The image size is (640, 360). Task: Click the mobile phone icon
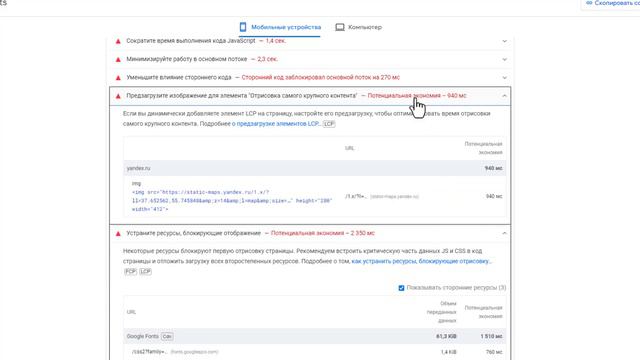243,27
